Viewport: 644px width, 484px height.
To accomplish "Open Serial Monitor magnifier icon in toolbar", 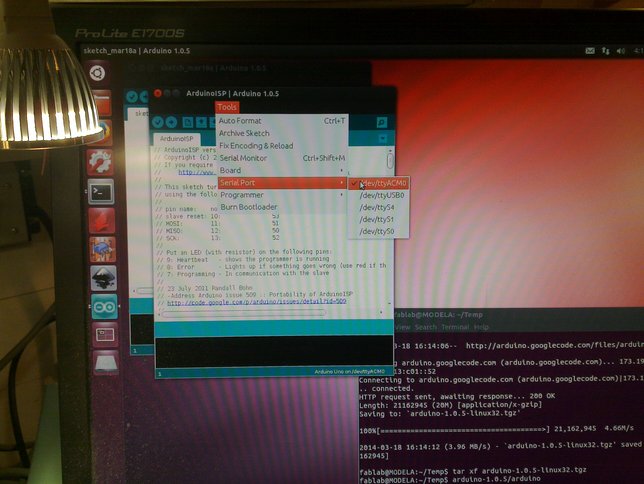I will (x=382, y=122).
